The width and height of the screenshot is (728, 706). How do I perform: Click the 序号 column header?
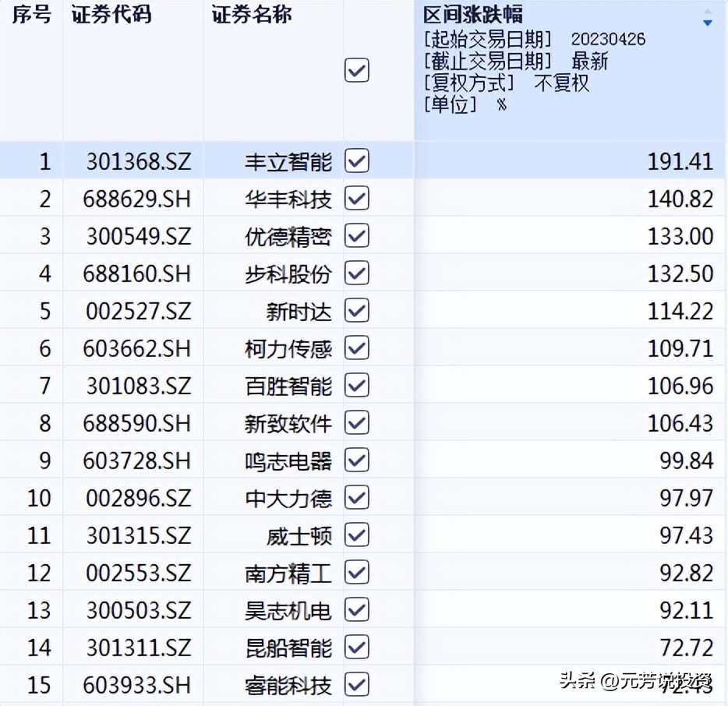31,15
